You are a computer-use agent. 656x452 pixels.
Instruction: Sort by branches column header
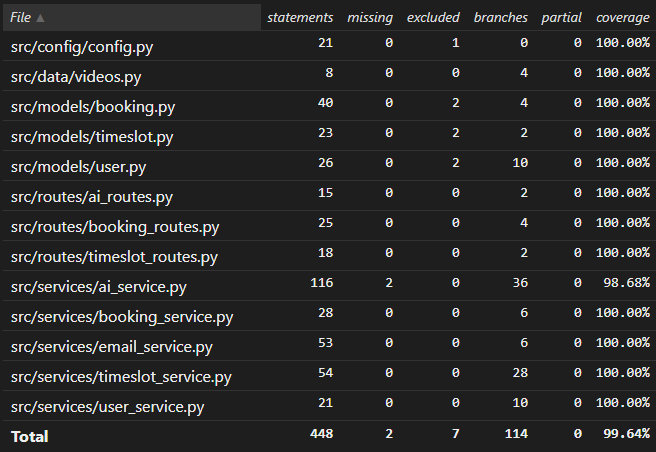pos(500,18)
